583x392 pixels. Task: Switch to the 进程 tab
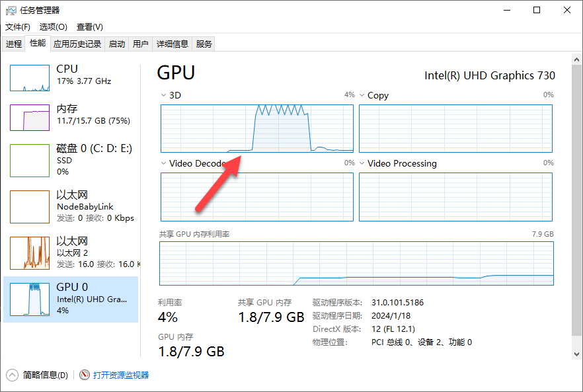[x=14, y=44]
